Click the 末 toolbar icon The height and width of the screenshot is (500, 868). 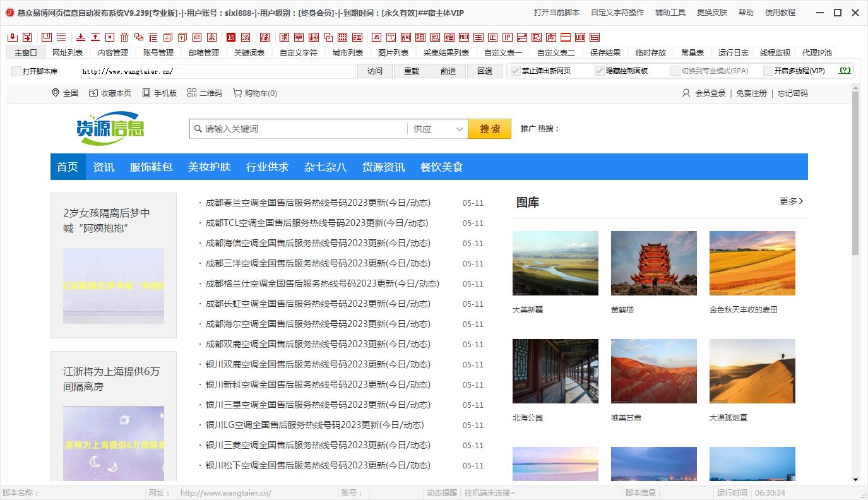[x=211, y=37]
